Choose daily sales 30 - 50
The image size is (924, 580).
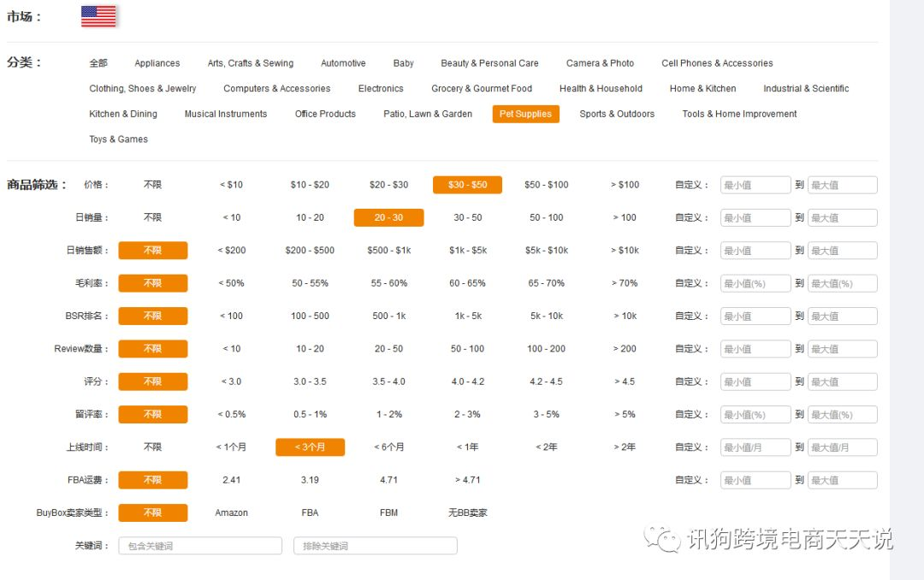point(467,217)
